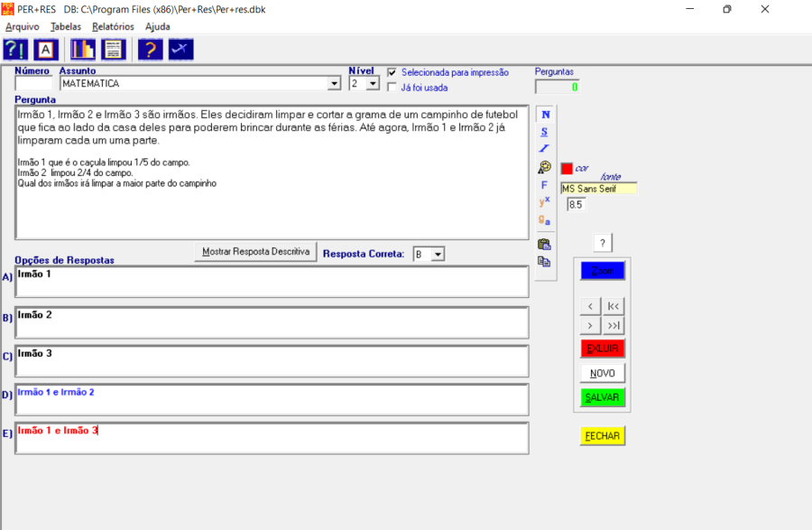Click answer option B field 'Irmão 2'
Image resolution: width=812 pixels, height=530 pixels.
(x=272, y=322)
